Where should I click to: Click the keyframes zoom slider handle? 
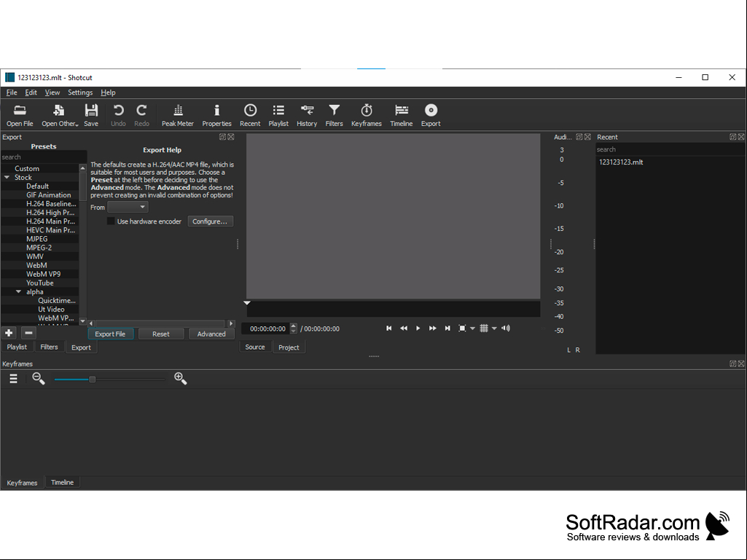pos(93,379)
